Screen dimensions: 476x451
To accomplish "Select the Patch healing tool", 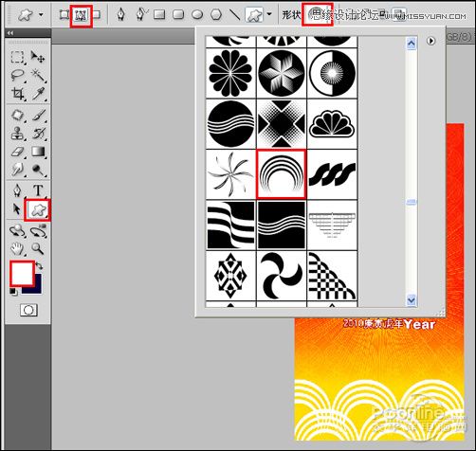I will pos(17,115).
